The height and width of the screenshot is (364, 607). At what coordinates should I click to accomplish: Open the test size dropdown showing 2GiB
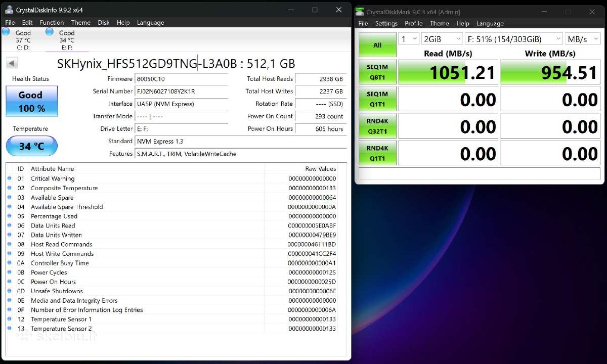(442, 39)
